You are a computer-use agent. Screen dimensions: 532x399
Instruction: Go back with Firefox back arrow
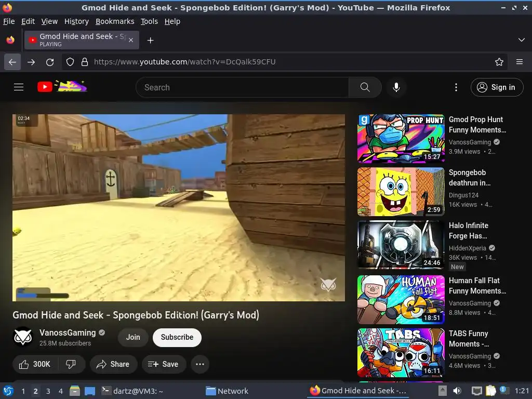12,62
